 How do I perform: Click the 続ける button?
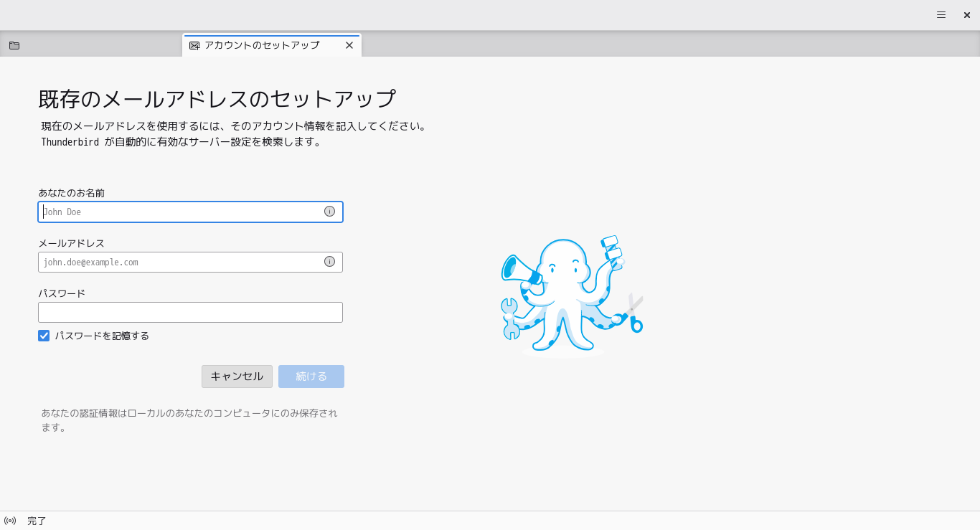(311, 377)
